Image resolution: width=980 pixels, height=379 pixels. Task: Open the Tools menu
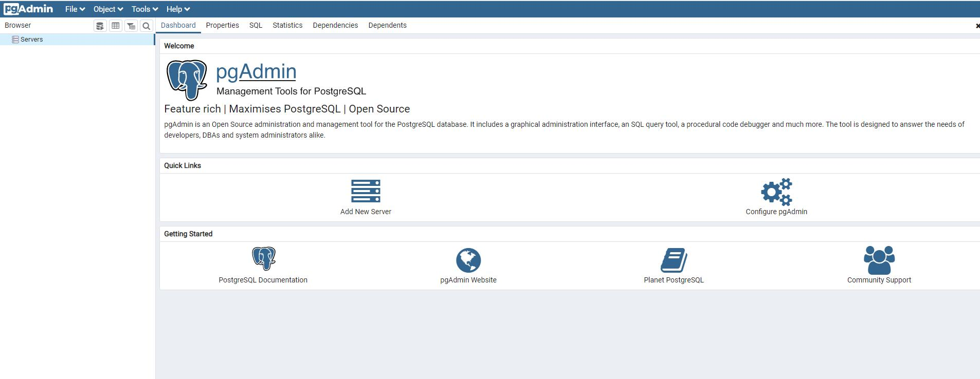[x=144, y=9]
